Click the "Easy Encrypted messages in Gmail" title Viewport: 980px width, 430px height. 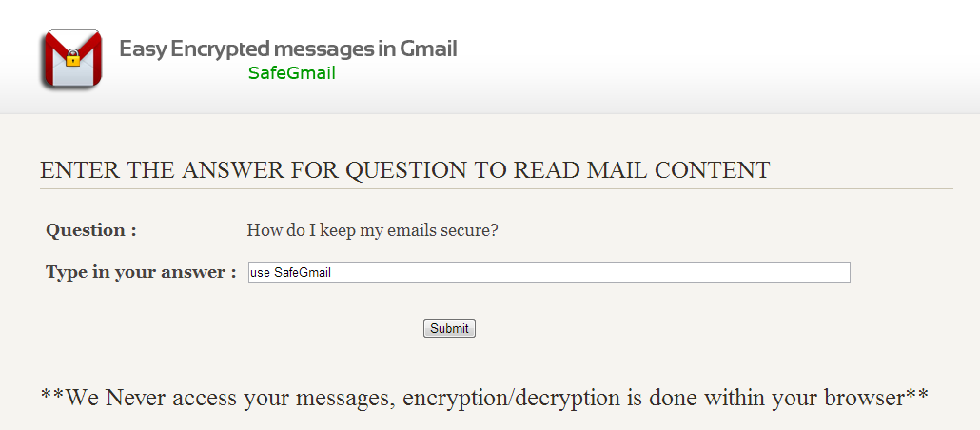288,49
